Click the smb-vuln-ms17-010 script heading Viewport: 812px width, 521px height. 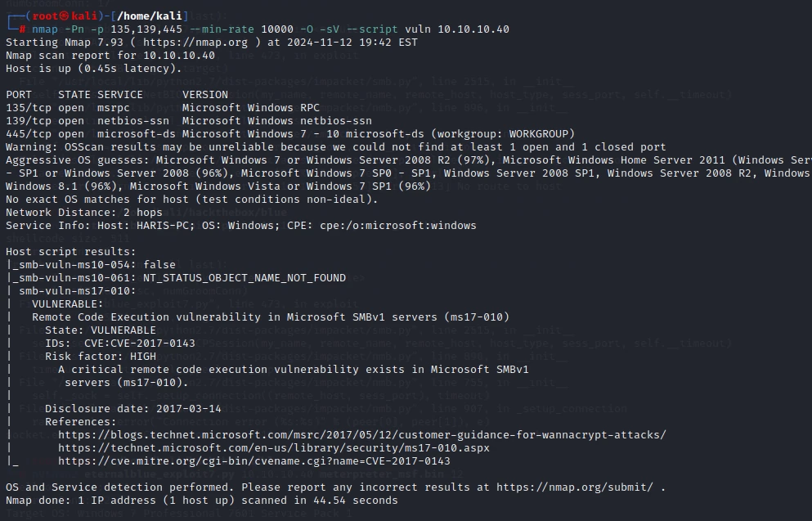(77, 291)
